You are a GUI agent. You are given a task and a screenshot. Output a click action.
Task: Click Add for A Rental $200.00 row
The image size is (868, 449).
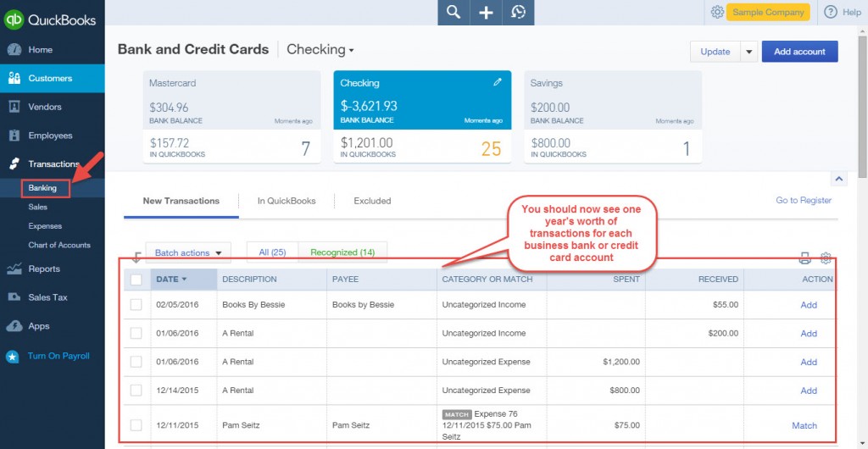pyautogui.click(x=808, y=334)
